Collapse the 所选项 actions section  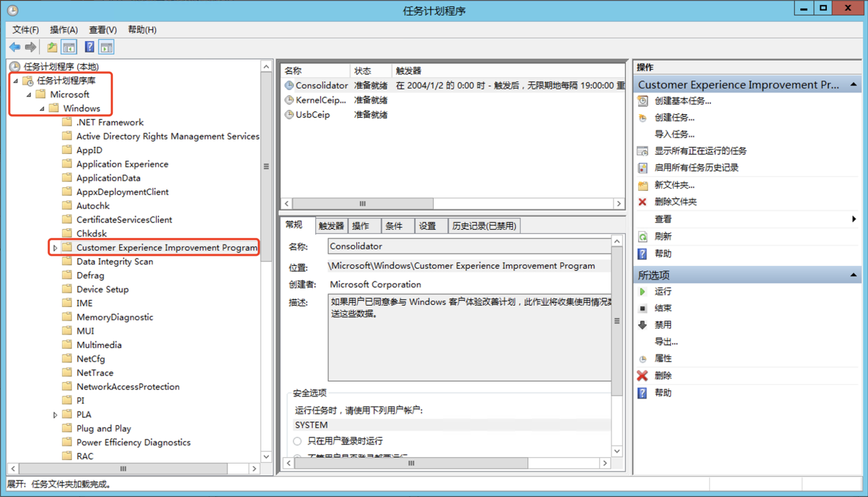(854, 275)
